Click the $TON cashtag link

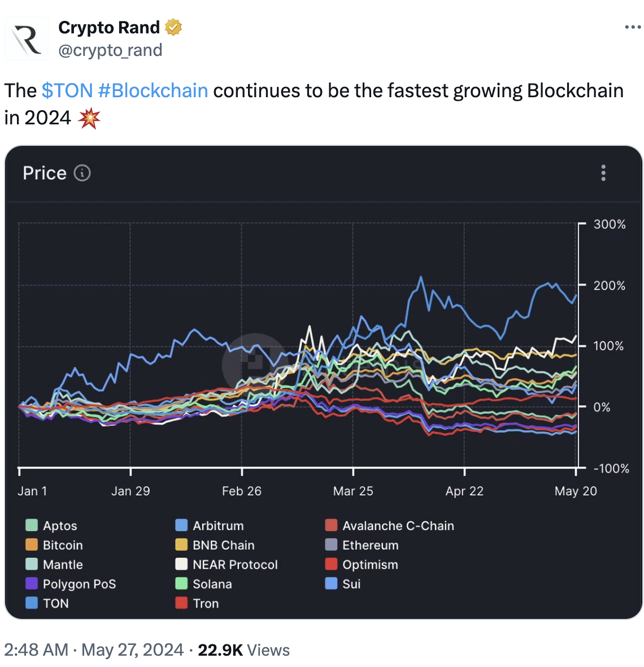(67, 90)
